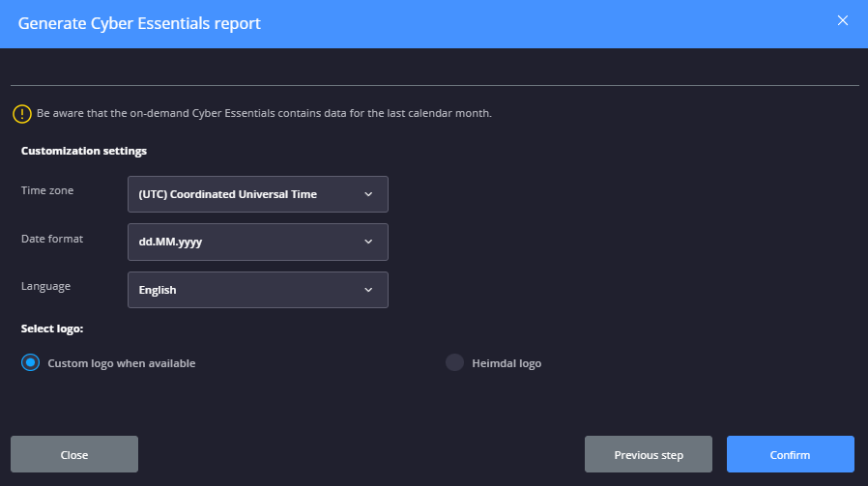868x486 pixels.
Task: Click the 'Generate Cyber Essentials report' title
Action: pyautogui.click(x=139, y=23)
